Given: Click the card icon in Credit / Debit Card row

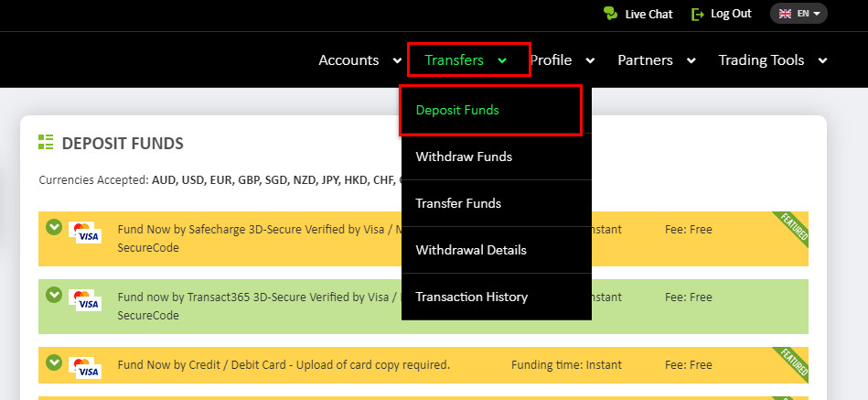Looking at the screenshot, I should point(85,368).
